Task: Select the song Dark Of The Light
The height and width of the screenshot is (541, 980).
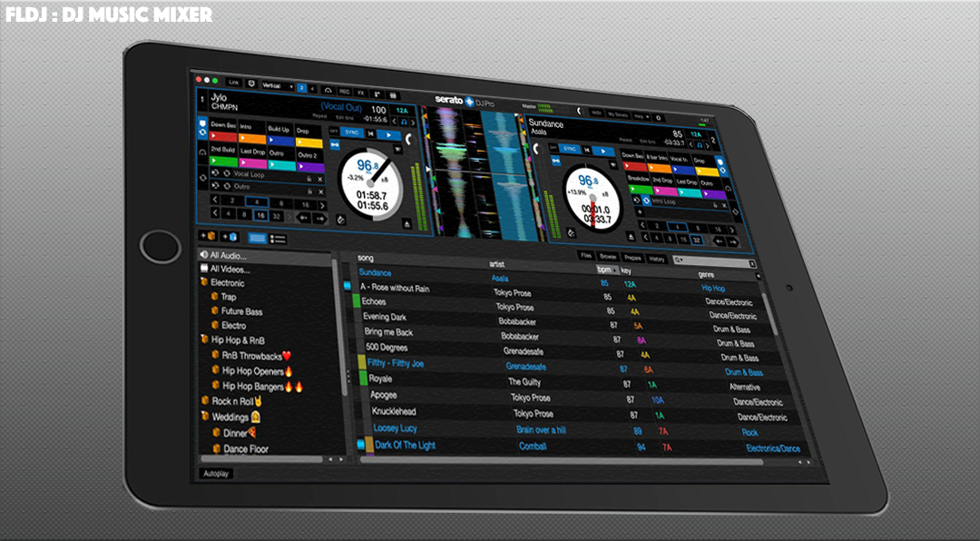Action: (405, 445)
